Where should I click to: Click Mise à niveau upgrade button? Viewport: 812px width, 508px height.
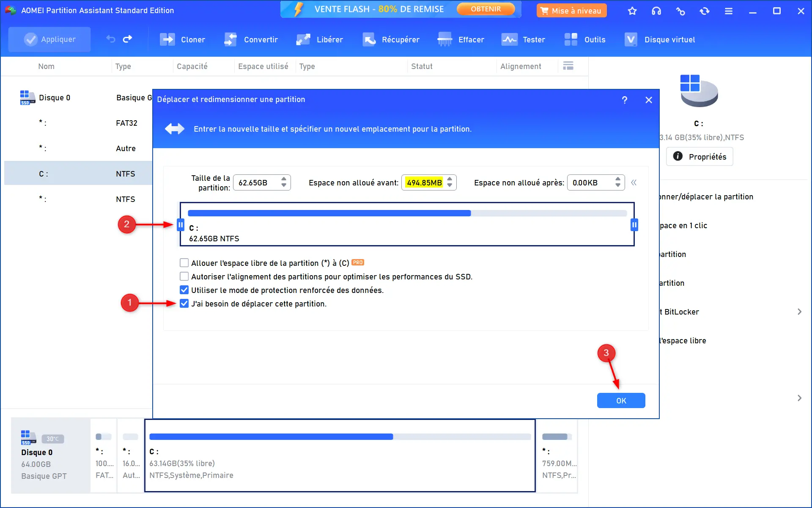click(571, 11)
